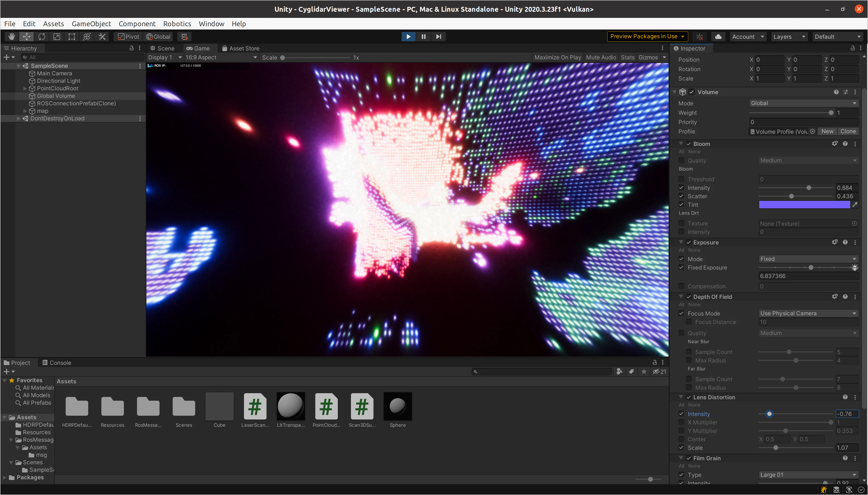Select the Hand tool in toolbar

[11, 37]
